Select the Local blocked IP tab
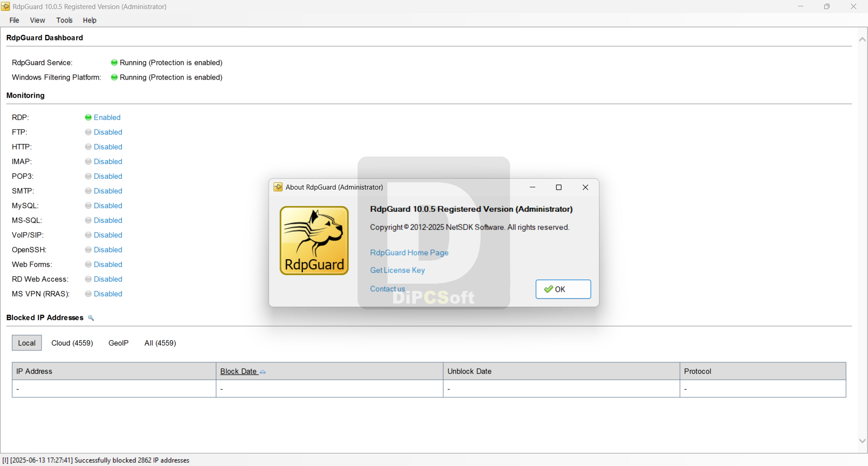 point(27,343)
